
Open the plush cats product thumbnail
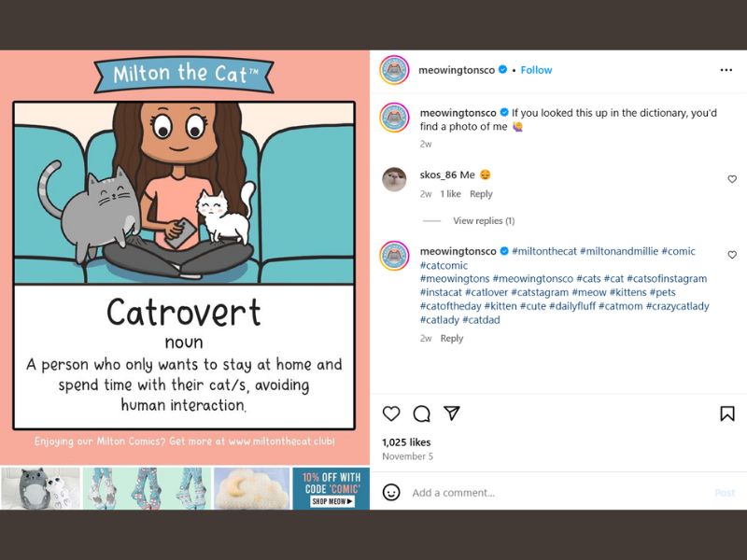click(x=41, y=488)
